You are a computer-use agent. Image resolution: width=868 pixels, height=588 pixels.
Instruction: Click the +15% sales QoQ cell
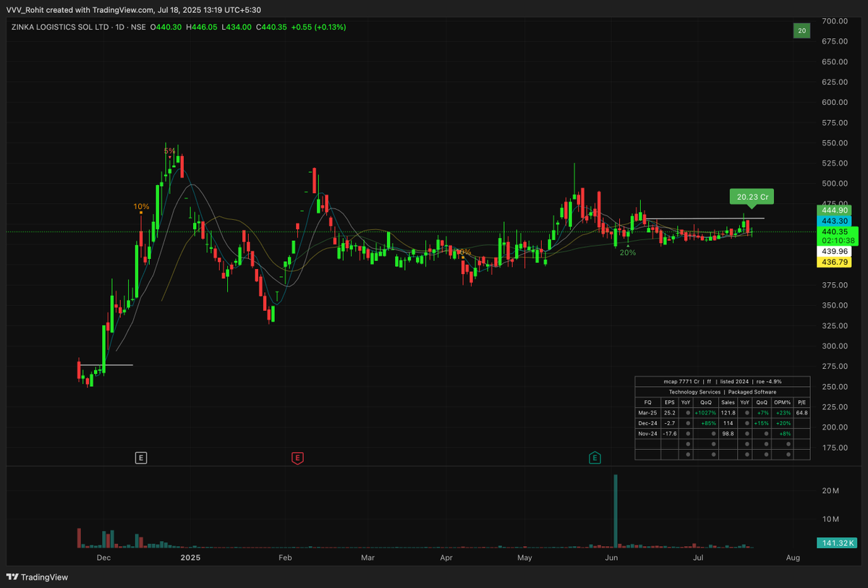(x=762, y=423)
